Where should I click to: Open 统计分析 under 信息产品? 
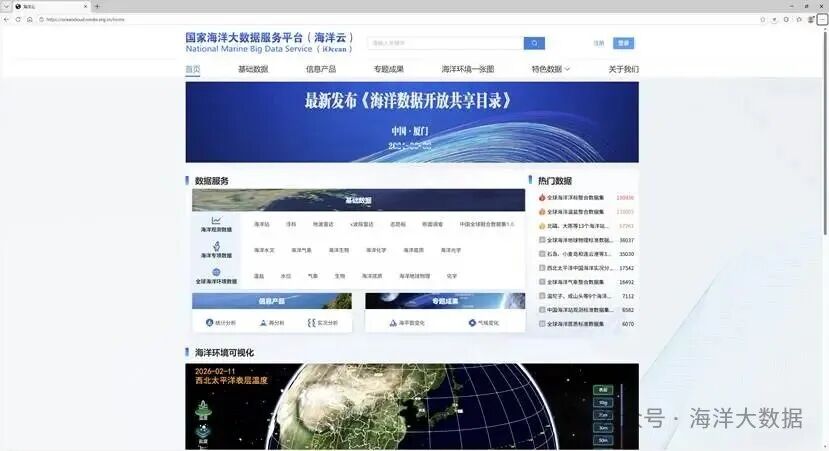click(x=221, y=323)
